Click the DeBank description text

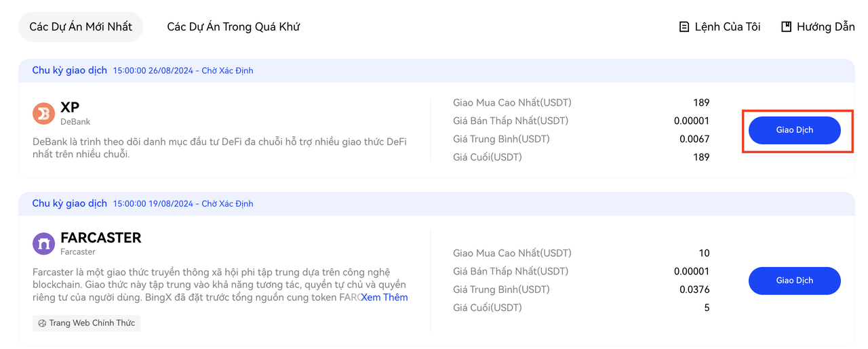point(220,148)
